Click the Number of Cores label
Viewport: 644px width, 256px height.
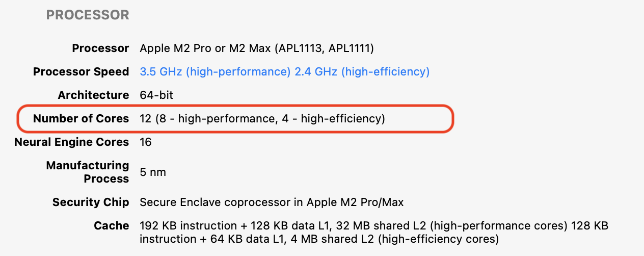pyautogui.click(x=81, y=119)
